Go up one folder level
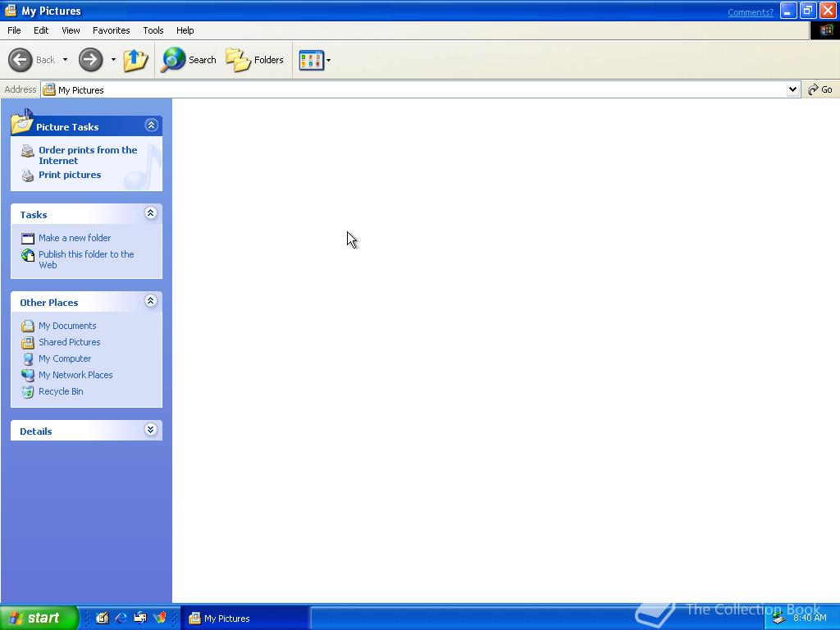This screenshot has width=840, height=630. click(x=135, y=59)
